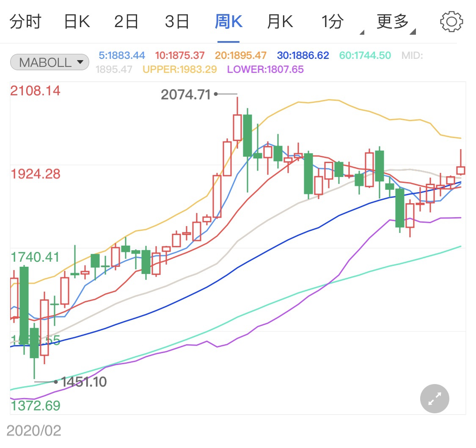
Task: Tap the UPPER band 1983.29 label
Action: [x=180, y=69]
